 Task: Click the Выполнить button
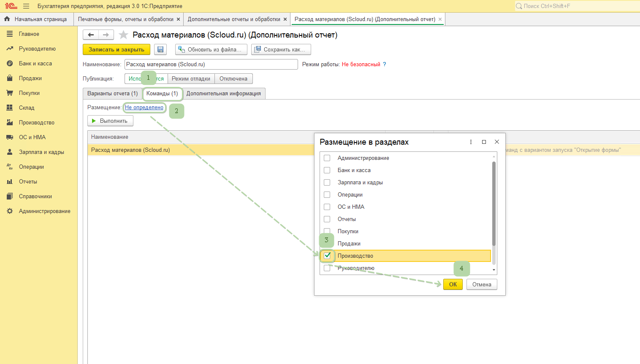coord(110,121)
